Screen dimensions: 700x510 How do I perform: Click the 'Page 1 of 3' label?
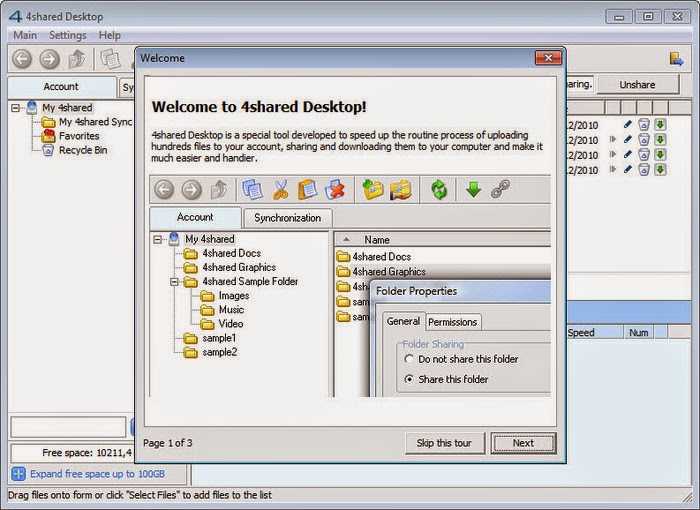click(167, 443)
